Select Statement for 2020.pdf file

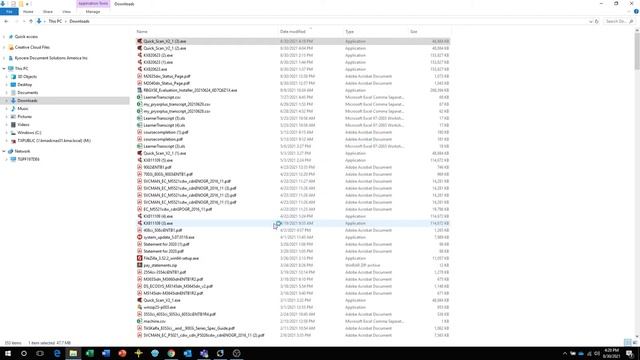coord(163,251)
